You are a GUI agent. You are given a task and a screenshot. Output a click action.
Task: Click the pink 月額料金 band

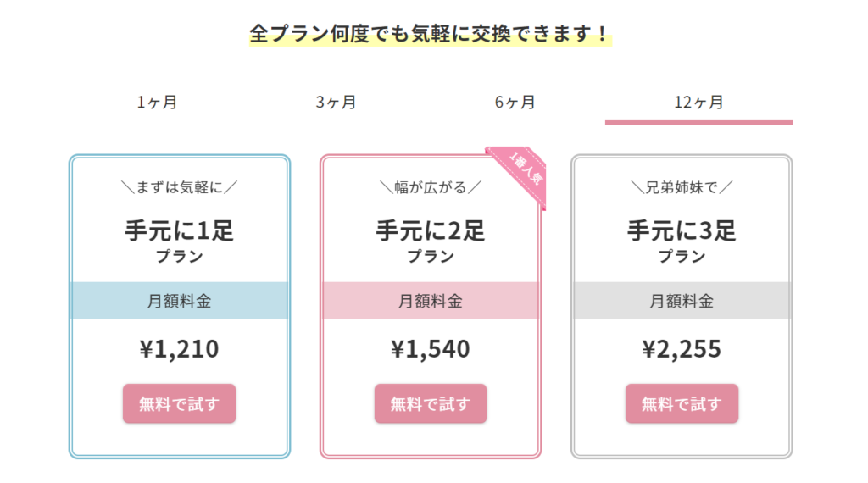click(x=431, y=301)
